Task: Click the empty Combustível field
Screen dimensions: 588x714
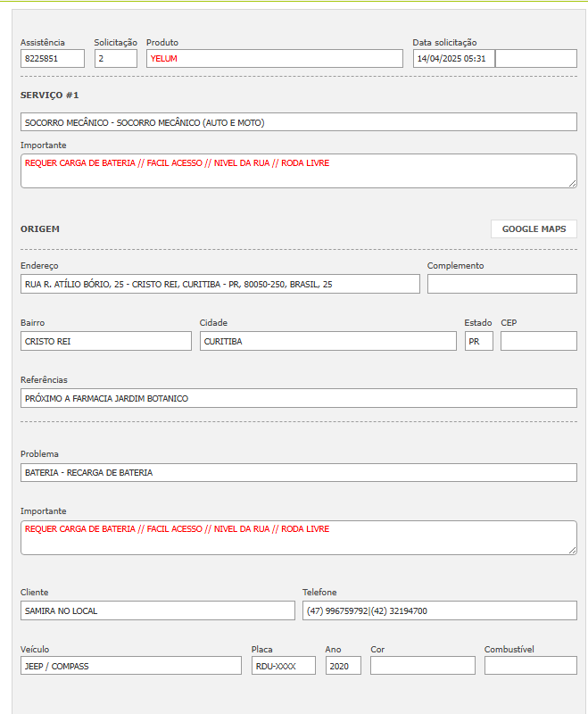Action: click(x=530, y=666)
